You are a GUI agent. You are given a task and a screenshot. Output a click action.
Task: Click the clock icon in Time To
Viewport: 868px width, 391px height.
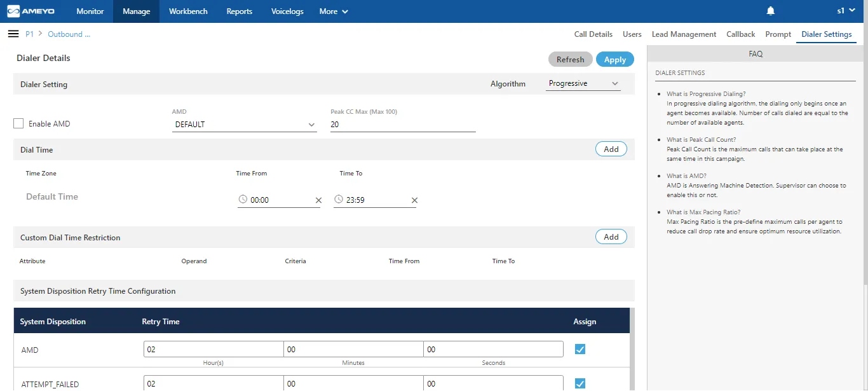coord(339,200)
